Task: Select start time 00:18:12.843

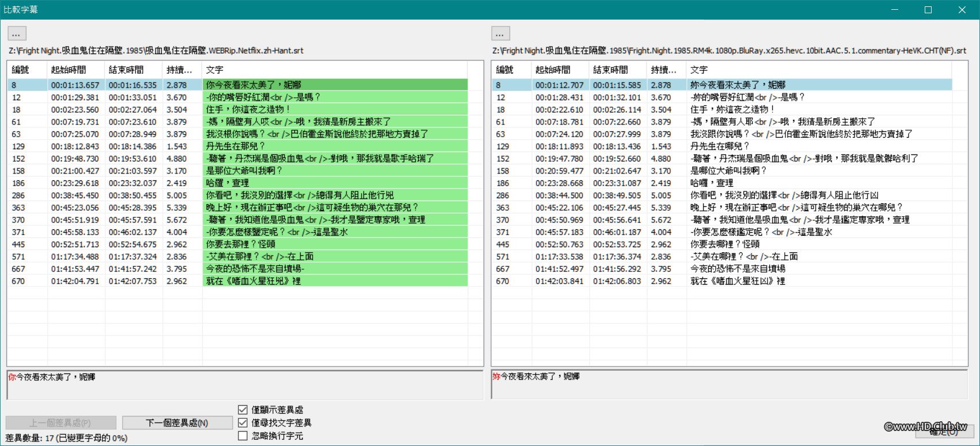Action: [x=75, y=146]
